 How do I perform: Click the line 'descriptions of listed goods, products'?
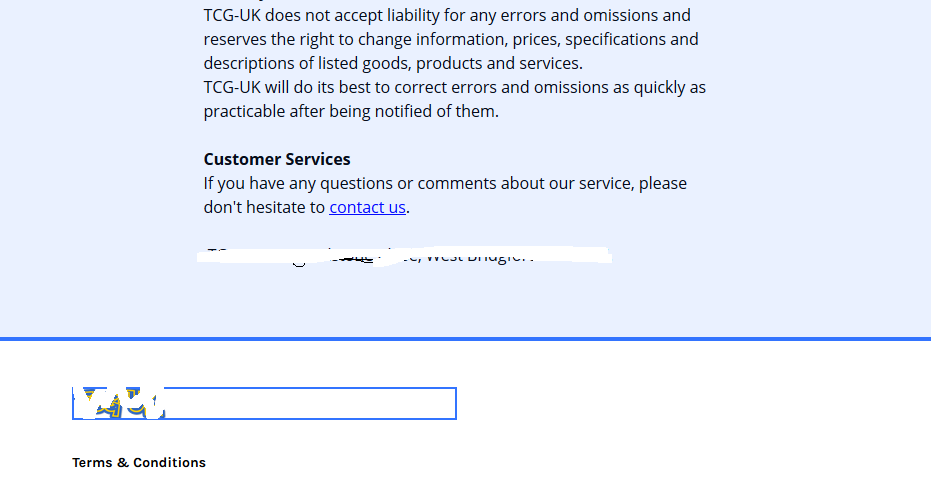pos(343,63)
